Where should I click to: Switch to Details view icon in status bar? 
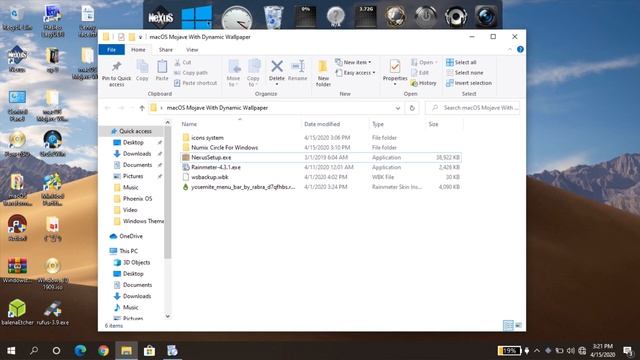508,325
